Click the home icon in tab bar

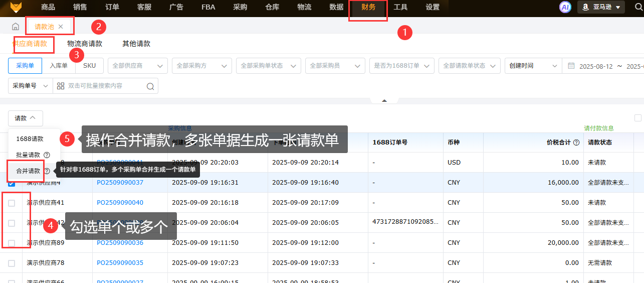[16, 27]
